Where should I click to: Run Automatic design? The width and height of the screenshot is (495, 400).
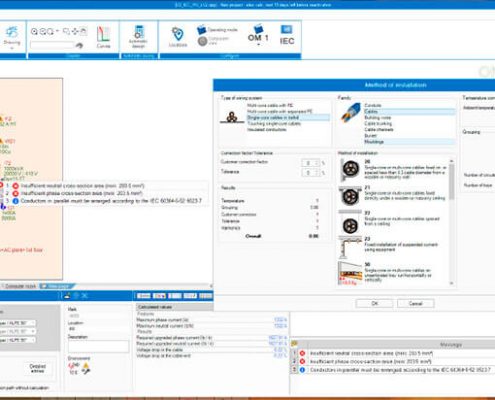tap(138, 37)
